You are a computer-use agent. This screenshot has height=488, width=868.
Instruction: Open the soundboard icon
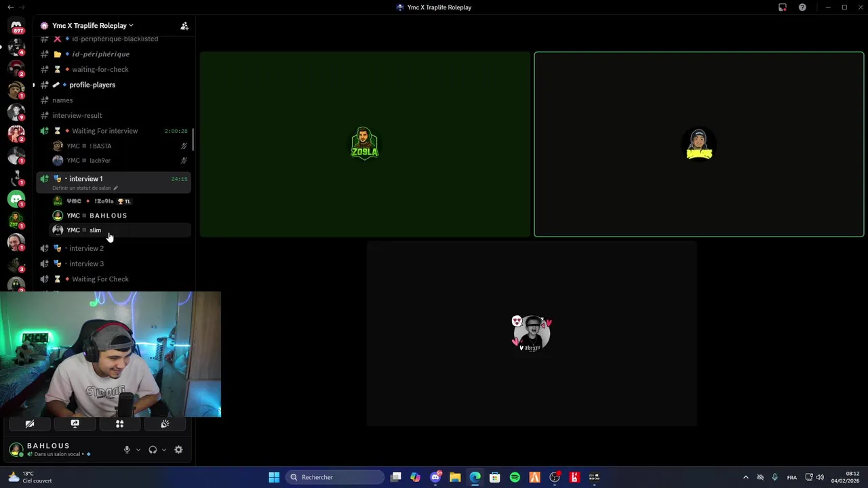(x=164, y=424)
